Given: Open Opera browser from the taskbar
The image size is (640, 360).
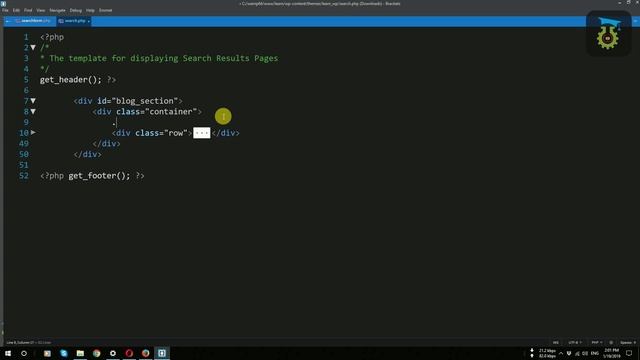Looking at the screenshot, I should click(129, 353).
